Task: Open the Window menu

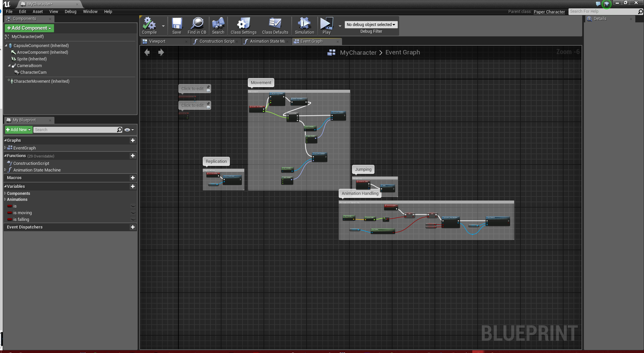Action: pos(90,11)
